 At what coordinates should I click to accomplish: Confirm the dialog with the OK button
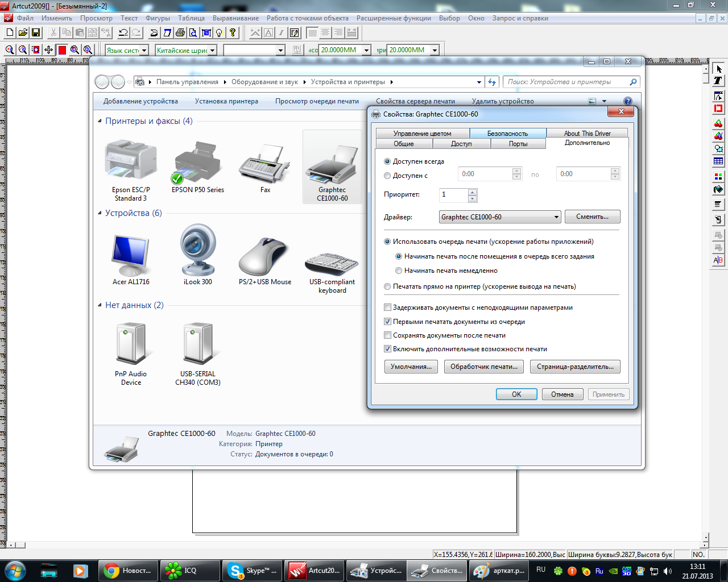[516, 394]
